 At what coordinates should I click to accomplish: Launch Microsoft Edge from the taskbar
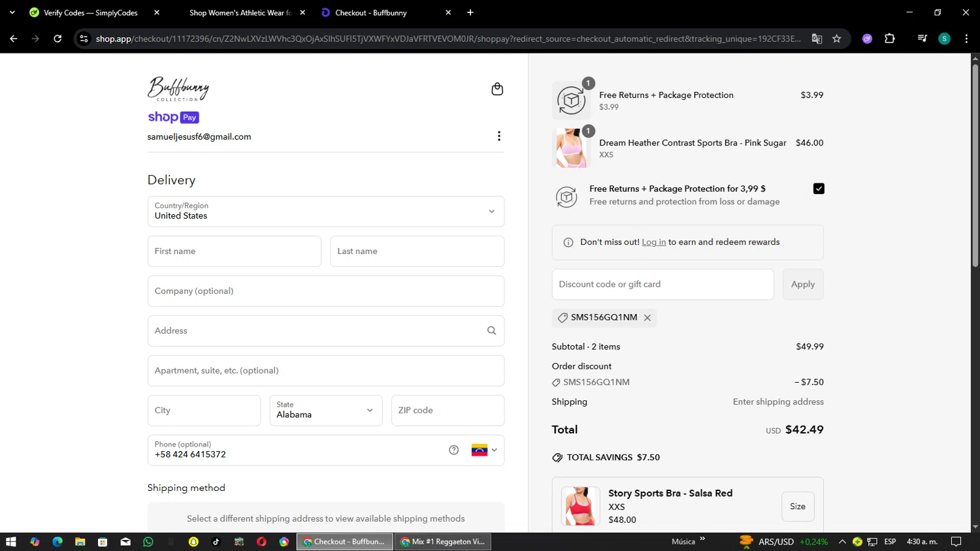point(57,542)
